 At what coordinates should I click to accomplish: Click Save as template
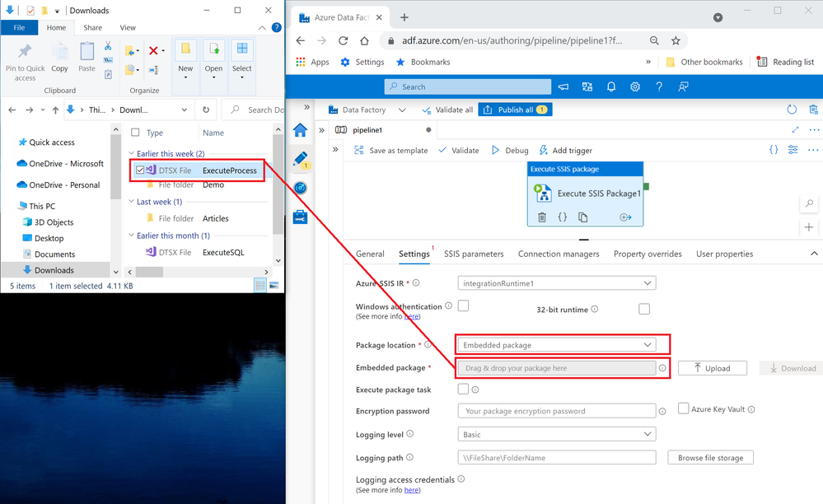(x=391, y=151)
